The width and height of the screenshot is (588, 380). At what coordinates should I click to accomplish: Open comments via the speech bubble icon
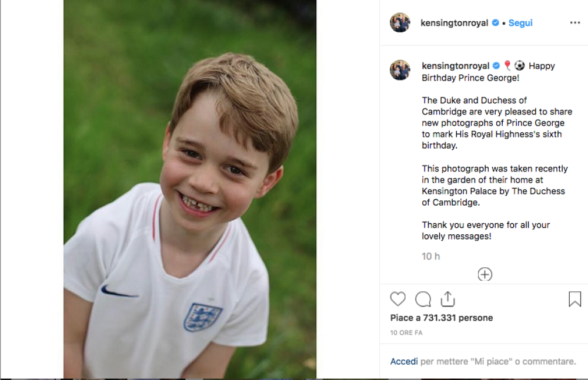tap(423, 300)
